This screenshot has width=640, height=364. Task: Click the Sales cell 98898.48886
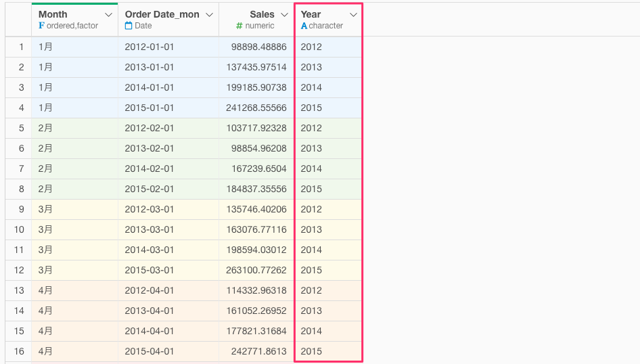[259, 47]
